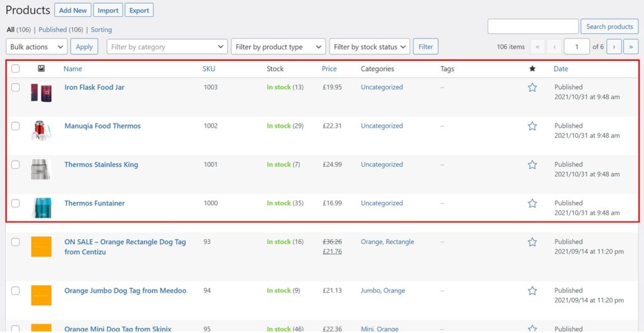Open the Orange, Rectangle categories link
The image size is (644, 333).
click(x=387, y=242)
